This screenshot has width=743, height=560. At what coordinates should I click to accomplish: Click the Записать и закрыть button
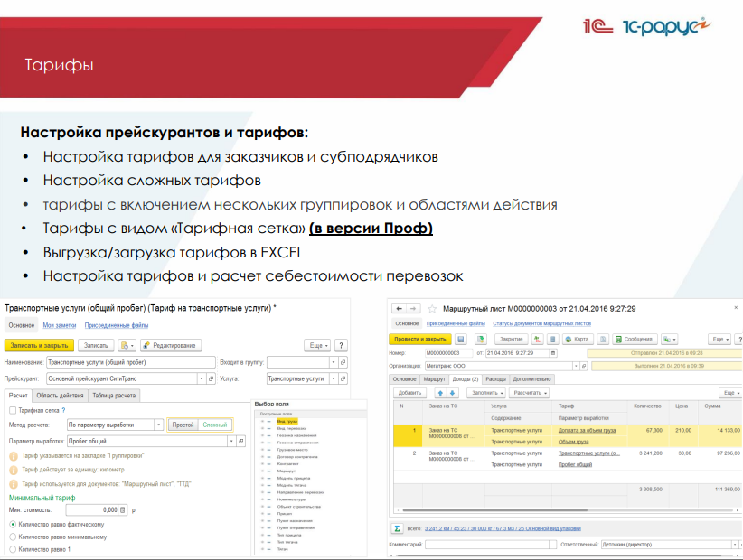37,345
